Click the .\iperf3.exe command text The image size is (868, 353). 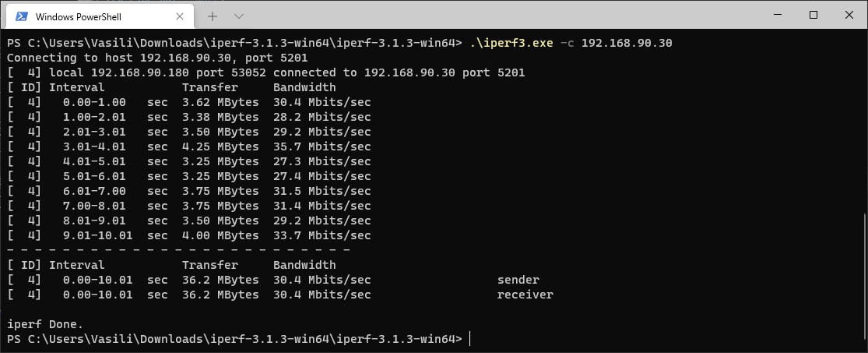tap(510, 43)
